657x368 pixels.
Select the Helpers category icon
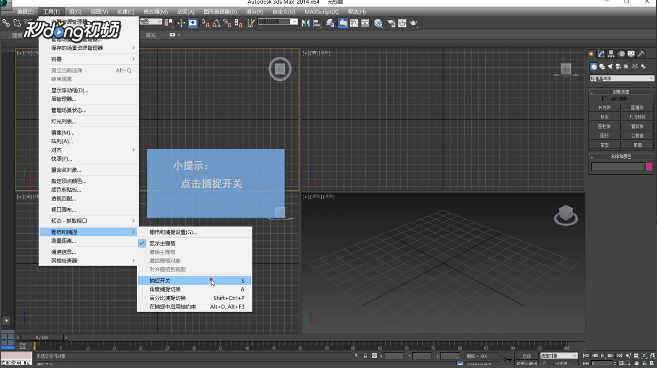click(x=626, y=66)
